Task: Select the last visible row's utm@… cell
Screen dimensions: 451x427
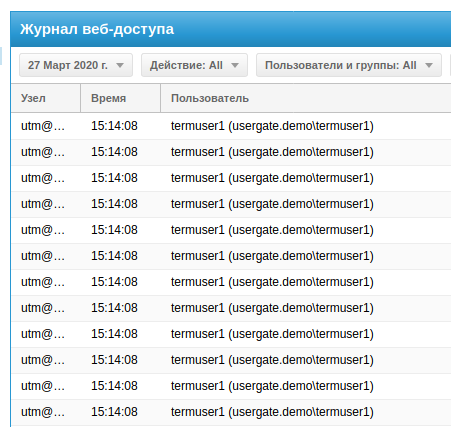Action: coord(43,412)
